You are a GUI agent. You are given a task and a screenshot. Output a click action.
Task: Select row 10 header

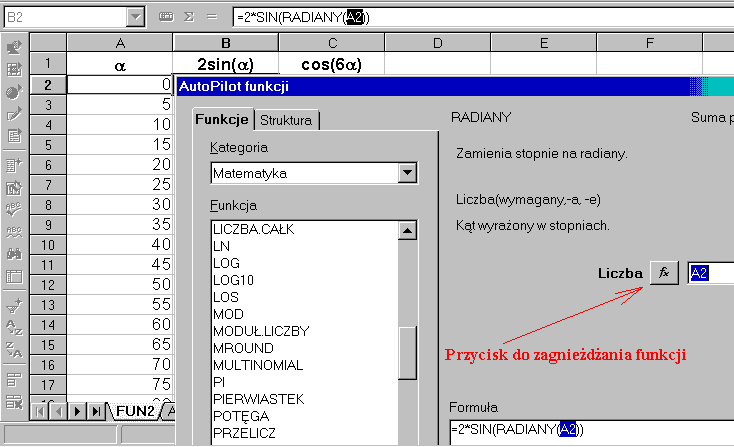pyautogui.click(x=48, y=245)
